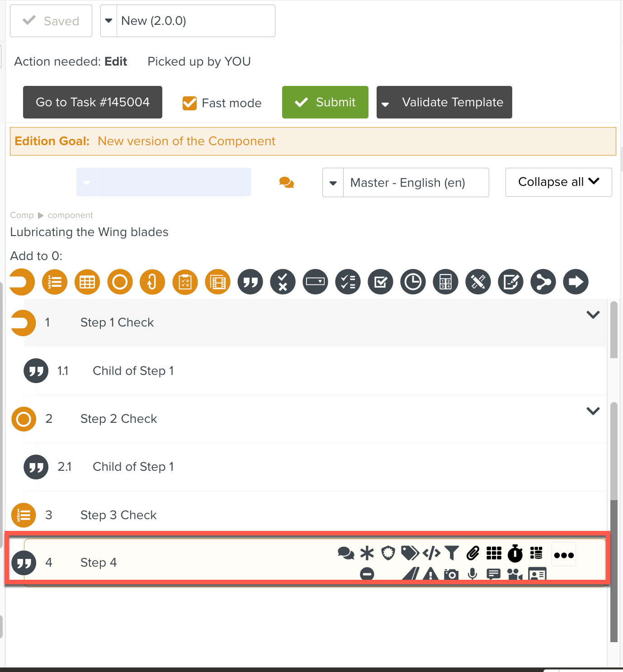This screenshot has height=672, width=623.
Task: Click the paperclip attachment icon on Step 4
Action: 473,553
